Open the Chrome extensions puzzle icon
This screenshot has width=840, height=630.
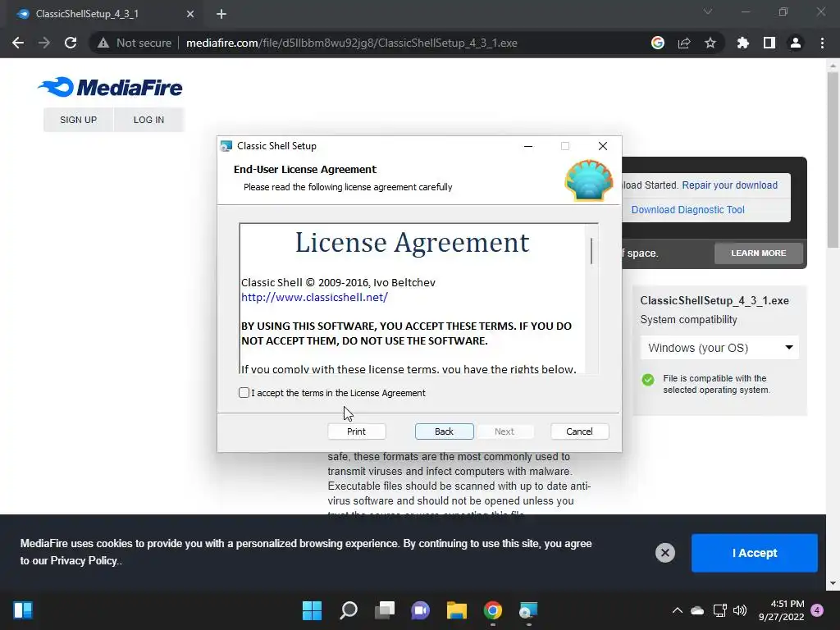tap(742, 43)
